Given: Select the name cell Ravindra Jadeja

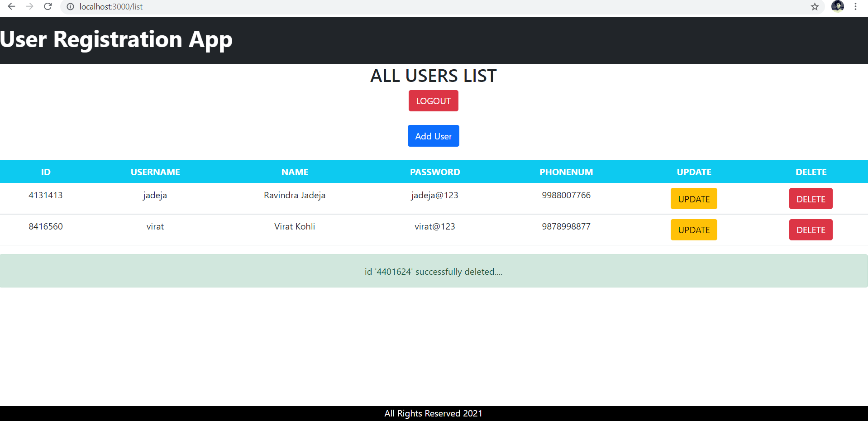Looking at the screenshot, I should [295, 196].
